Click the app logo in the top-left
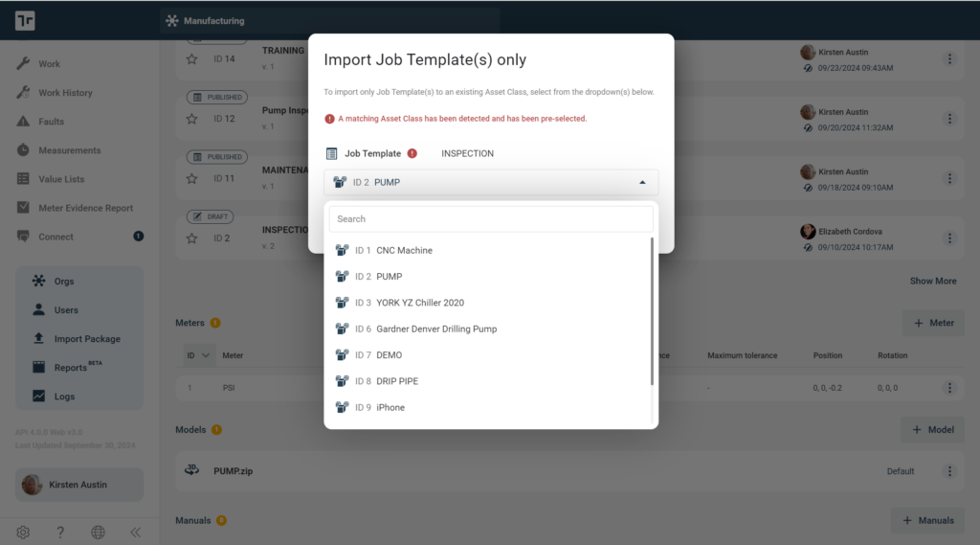Screen dimensions: 980x545 coord(25,21)
